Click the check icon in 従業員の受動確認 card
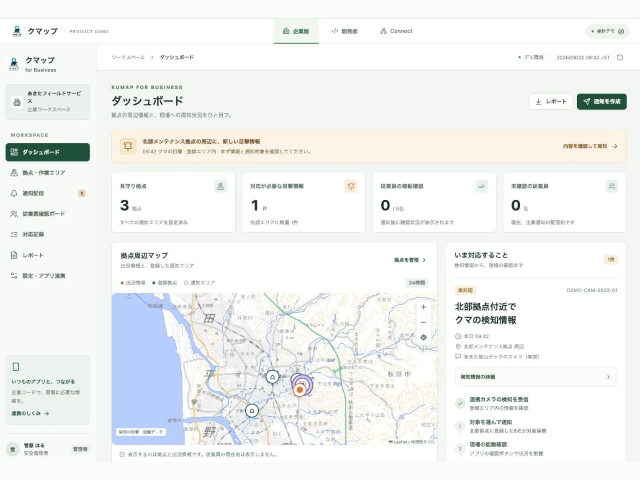This screenshot has height=480, width=640. [482, 187]
